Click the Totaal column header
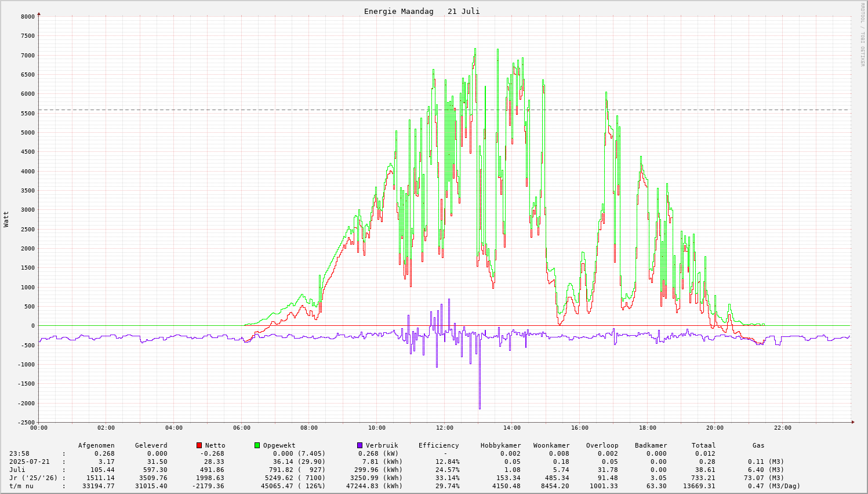The height and width of the screenshot is (494, 868). click(703, 445)
